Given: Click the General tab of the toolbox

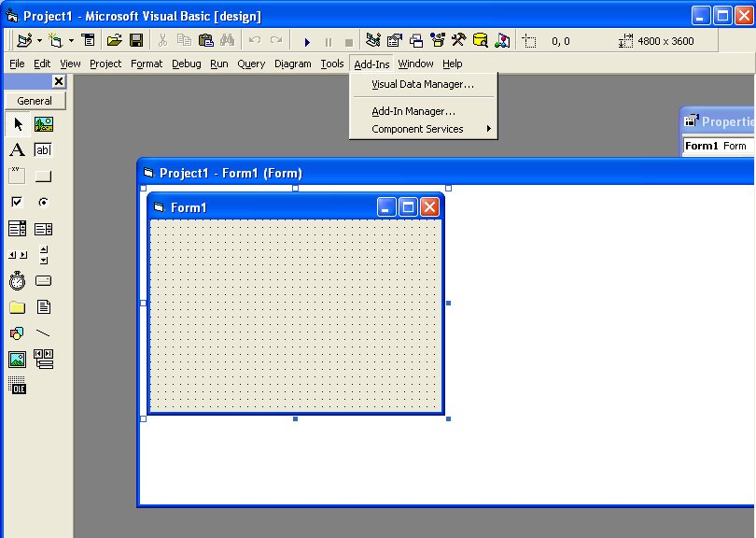Looking at the screenshot, I should pos(35,101).
